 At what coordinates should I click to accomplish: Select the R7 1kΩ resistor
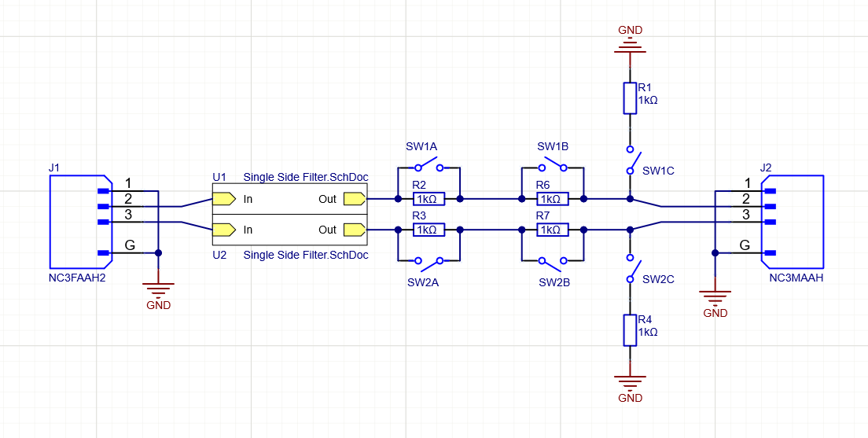(552, 230)
